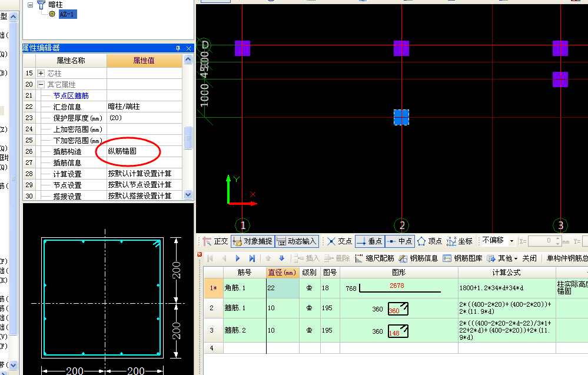Toggle 动态输入 dynamic input
Viewport: 588px width, 375px height.
297,241
